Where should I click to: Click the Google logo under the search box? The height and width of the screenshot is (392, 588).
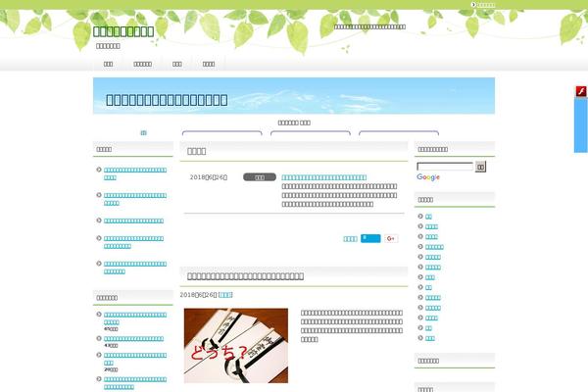[x=428, y=177]
